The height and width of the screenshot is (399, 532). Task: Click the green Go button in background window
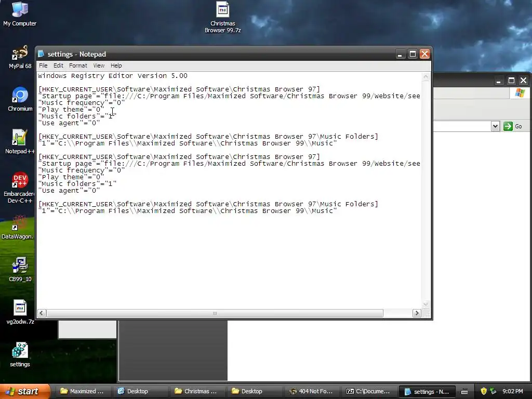coord(513,126)
